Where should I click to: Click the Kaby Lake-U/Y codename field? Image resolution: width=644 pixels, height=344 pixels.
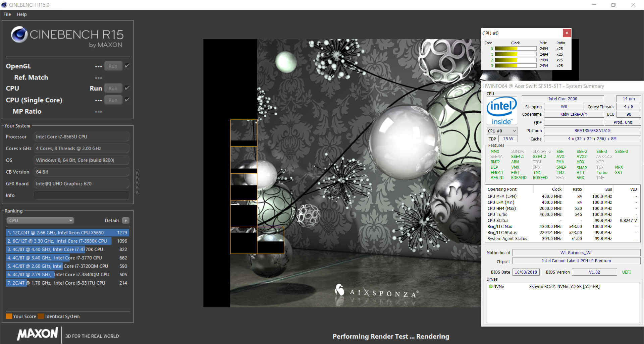(574, 114)
